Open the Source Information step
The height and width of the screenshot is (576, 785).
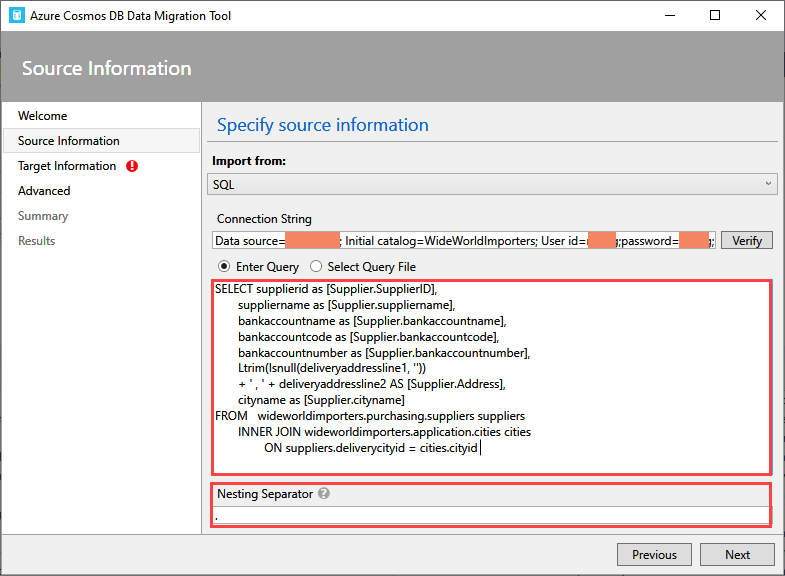pos(69,141)
